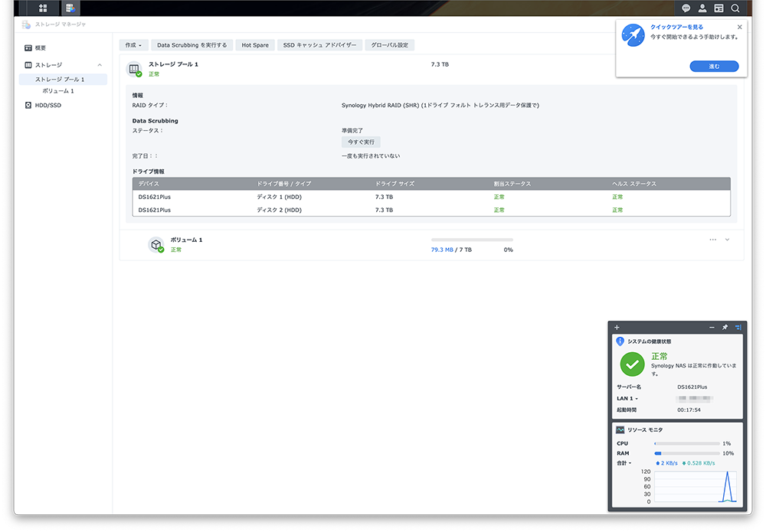Expand Volume 1 details chevron
This screenshot has width=766, height=532.
point(727,240)
